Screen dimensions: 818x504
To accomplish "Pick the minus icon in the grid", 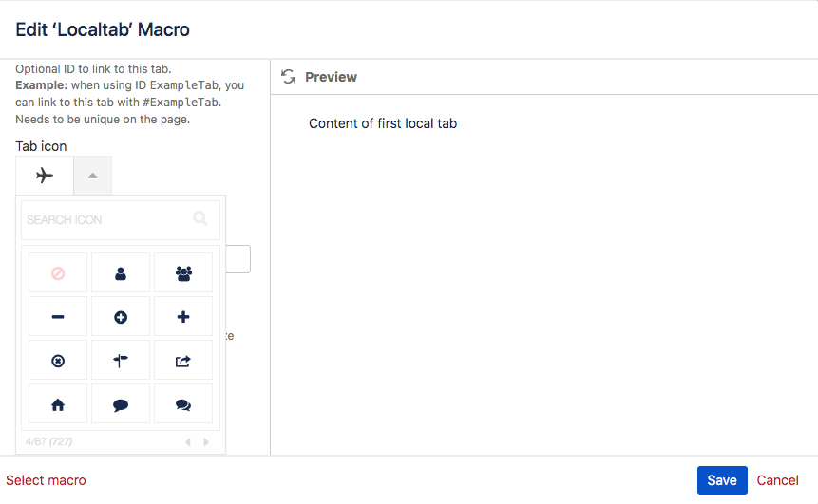I will coord(58,317).
